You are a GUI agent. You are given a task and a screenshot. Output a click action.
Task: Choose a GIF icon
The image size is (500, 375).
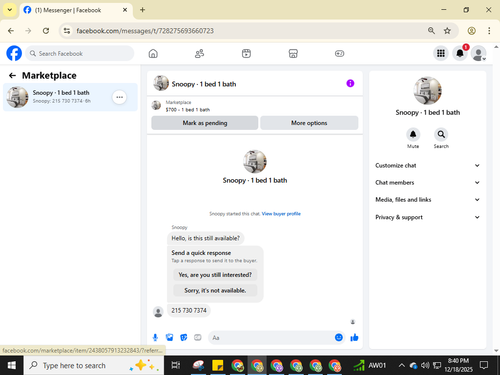tap(198, 338)
